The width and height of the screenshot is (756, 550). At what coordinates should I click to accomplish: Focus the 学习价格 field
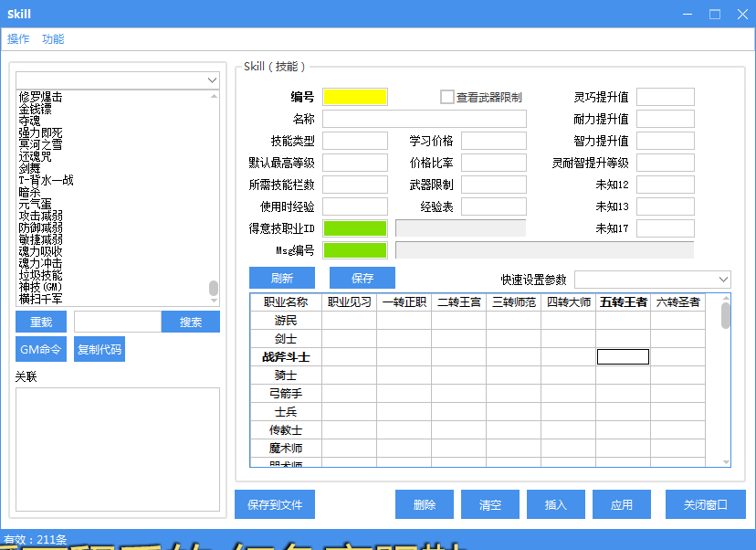pos(494,141)
